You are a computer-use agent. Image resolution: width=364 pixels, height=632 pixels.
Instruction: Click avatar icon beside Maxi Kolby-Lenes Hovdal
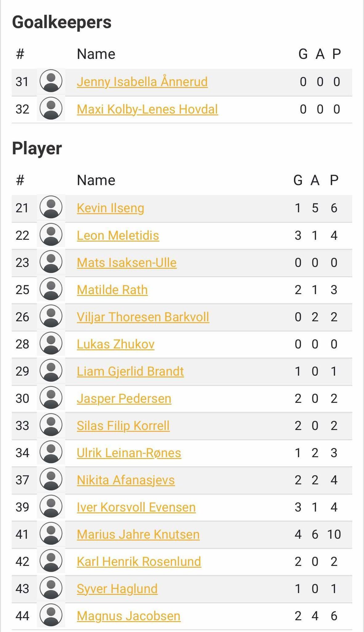tap(51, 109)
